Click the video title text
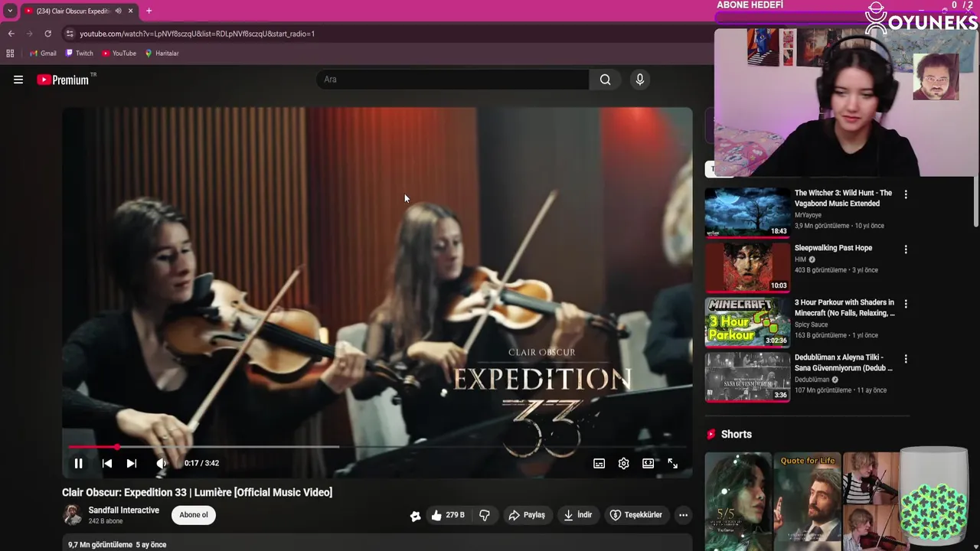 point(197,492)
